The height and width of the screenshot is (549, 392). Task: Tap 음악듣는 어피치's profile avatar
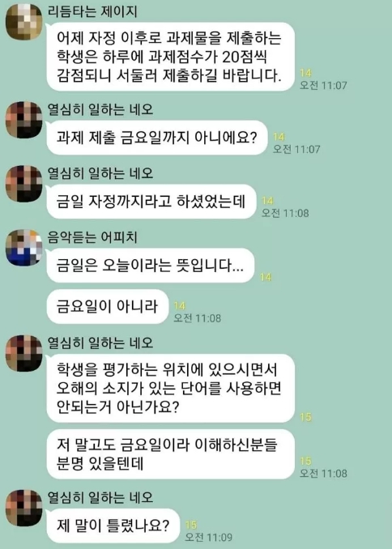tap(24, 248)
